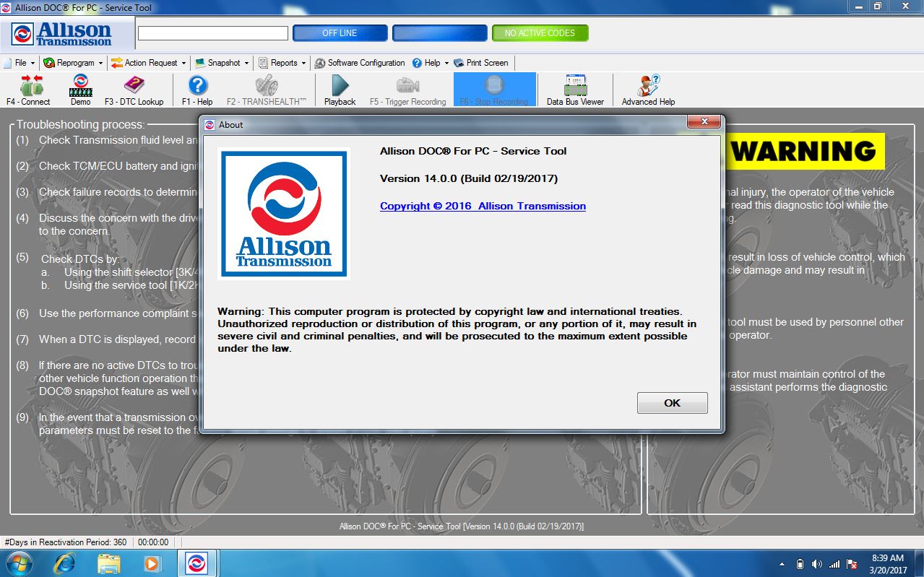Click the network signal tray icon
This screenshot has width=924, height=577.
click(834, 563)
